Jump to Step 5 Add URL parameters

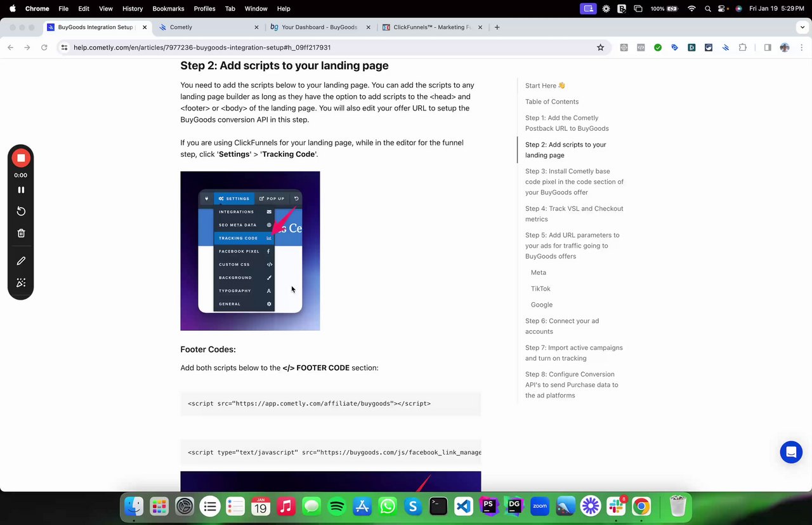572,246
